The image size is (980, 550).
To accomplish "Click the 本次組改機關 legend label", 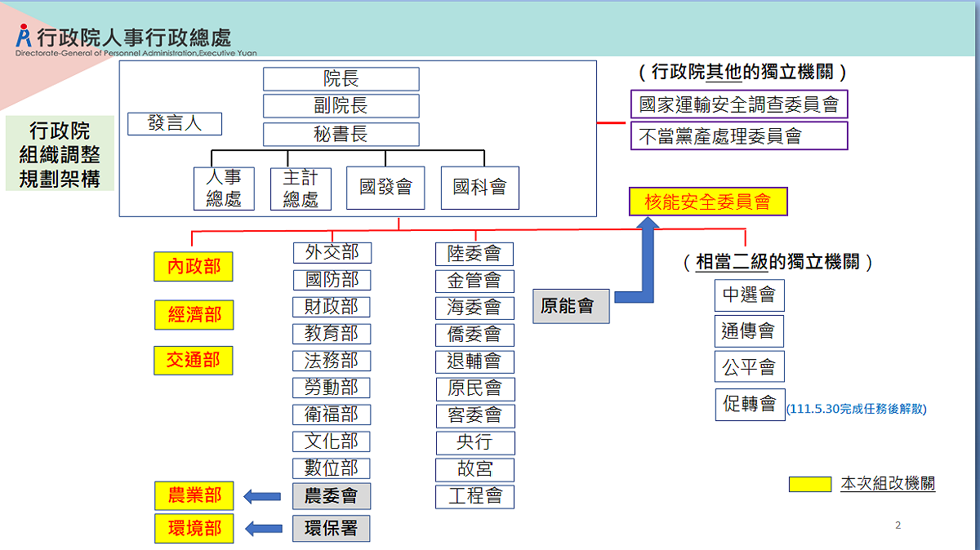I will (888, 484).
